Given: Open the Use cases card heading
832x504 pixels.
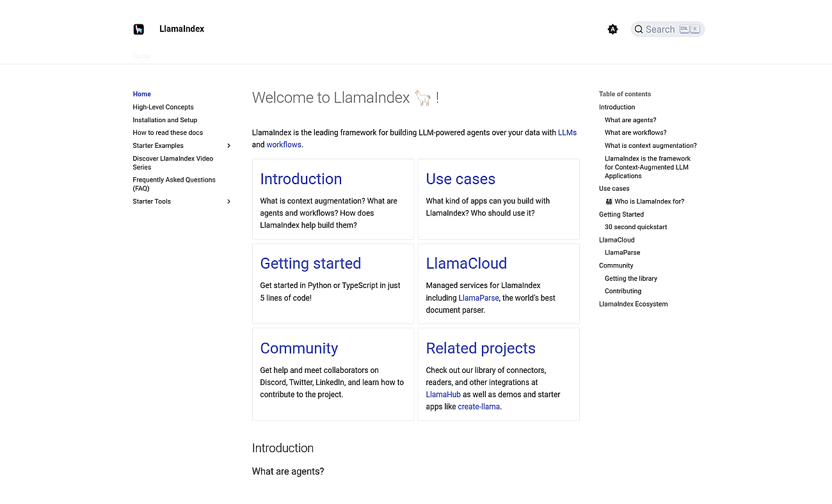Looking at the screenshot, I should point(461,179).
